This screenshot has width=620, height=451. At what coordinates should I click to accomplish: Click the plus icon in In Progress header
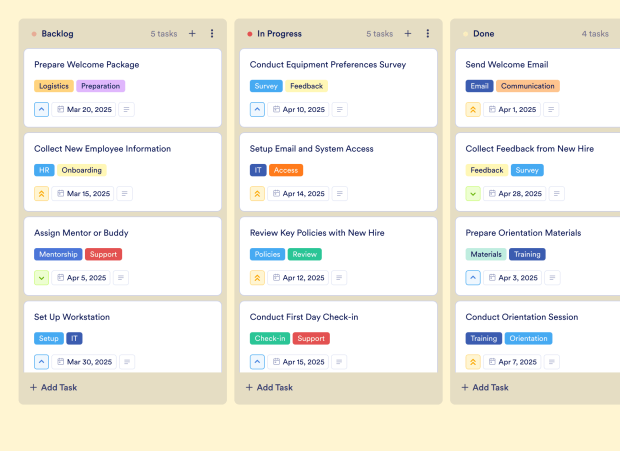(x=408, y=34)
